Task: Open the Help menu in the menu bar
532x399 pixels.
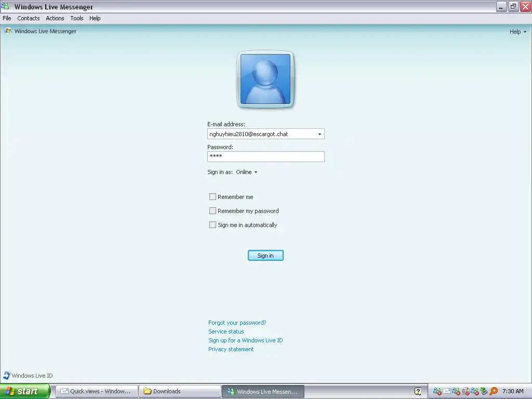Action: (95, 18)
